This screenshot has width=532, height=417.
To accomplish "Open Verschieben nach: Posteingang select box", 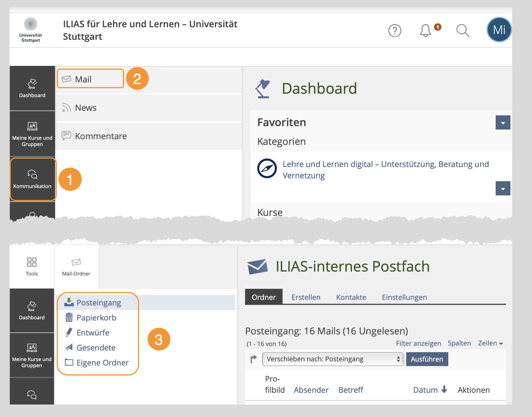I will 333,359.
